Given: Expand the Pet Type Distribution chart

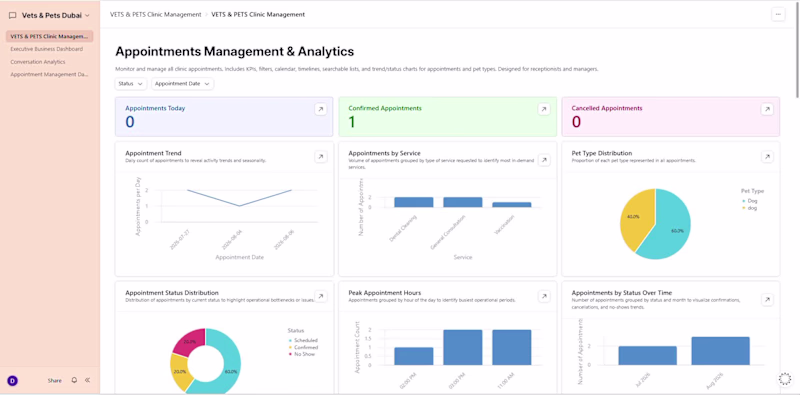Looking at the screenshot, I should pyautogui.click(x=767, y=157).
